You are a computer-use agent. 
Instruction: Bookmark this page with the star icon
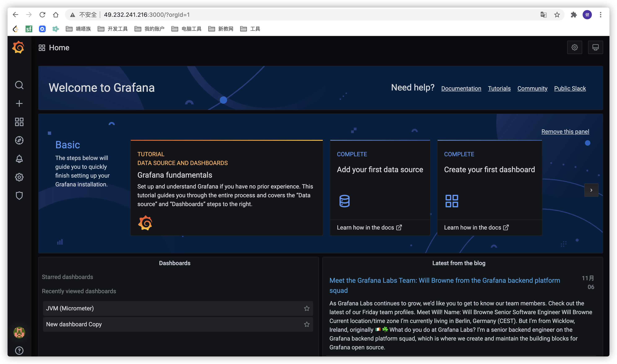click(x=557, y=15)
